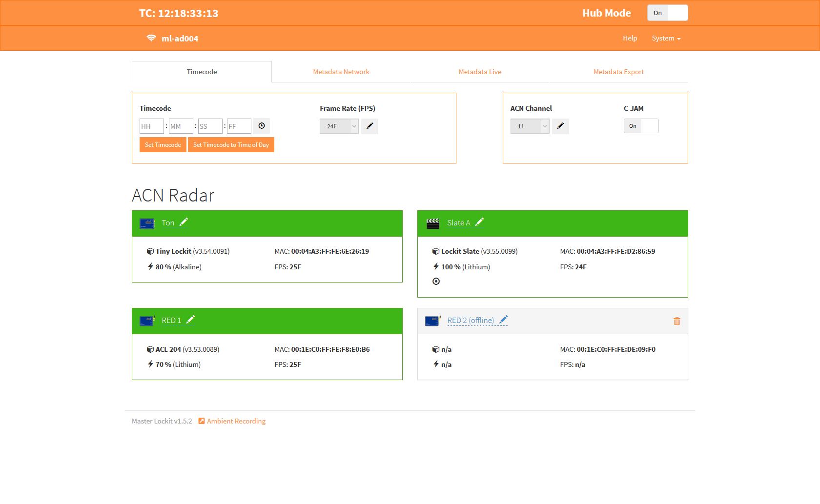820x504 pixels.
Task: Click the clock icon beside timecode fields
Action: tap(262, 126)
